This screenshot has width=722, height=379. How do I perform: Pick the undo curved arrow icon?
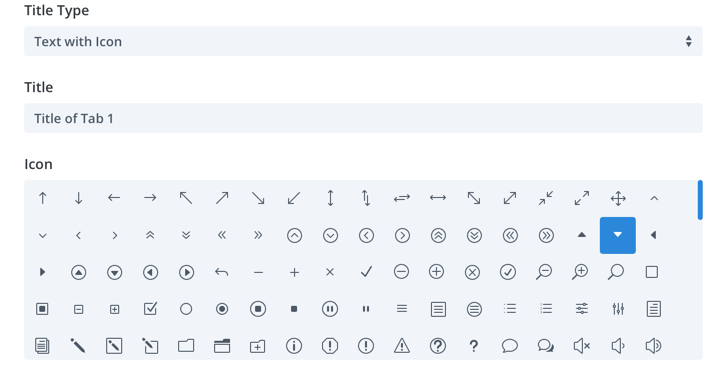[x=221, y=272]
